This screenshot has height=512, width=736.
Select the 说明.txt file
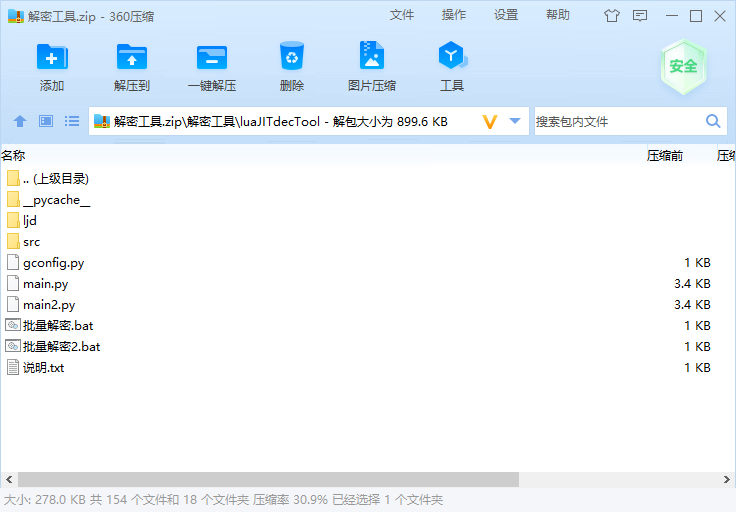[x=368, y=367]
